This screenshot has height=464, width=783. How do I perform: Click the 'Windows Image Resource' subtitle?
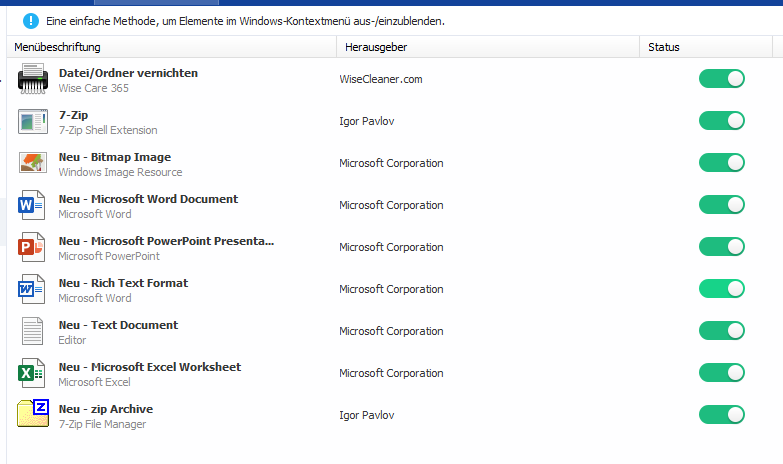click(120, 172)
